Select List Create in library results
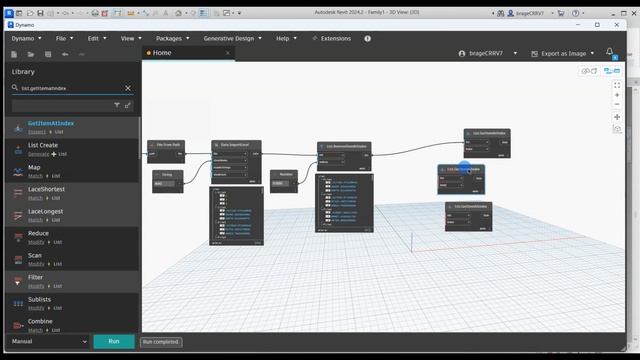Screen dimensions: 640x360 (x=72, y=149)
